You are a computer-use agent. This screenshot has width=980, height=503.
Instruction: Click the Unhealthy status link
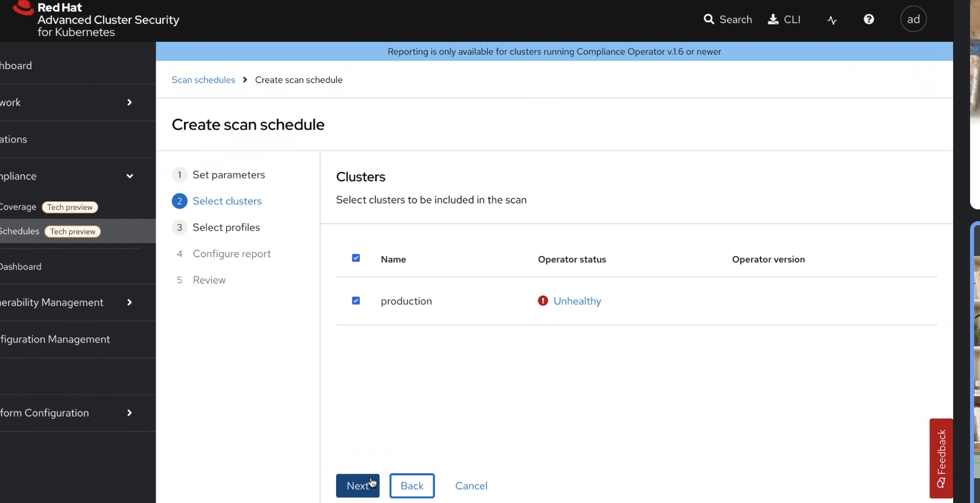click(x=577, y=301)
